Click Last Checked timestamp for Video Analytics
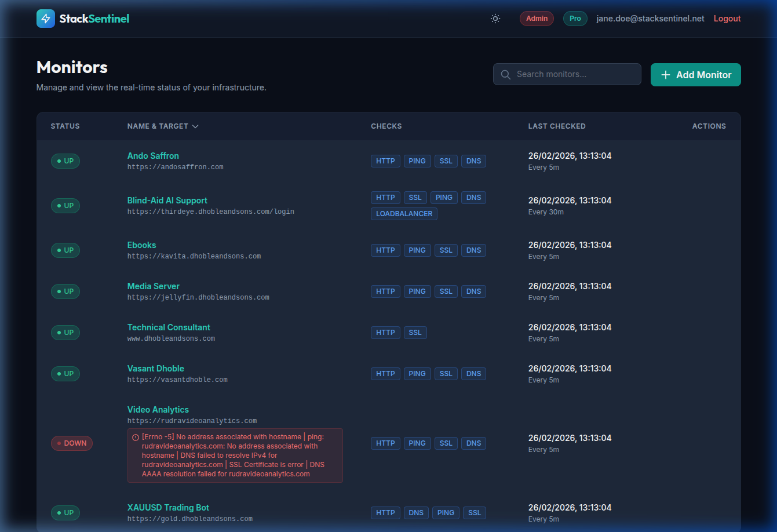 570,438
